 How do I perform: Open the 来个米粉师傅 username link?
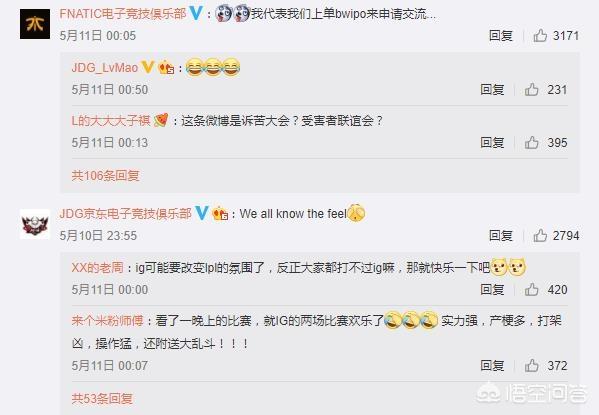[x=107, y=320]
